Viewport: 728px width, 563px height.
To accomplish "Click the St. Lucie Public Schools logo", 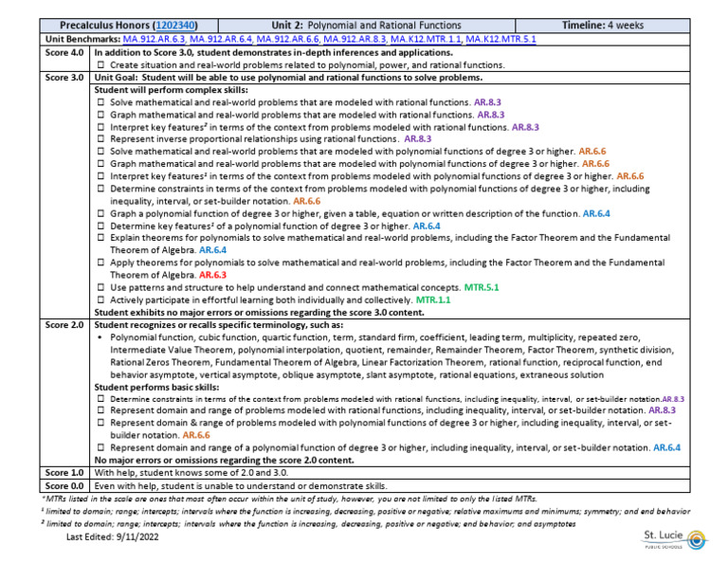I will coord(675,539).
